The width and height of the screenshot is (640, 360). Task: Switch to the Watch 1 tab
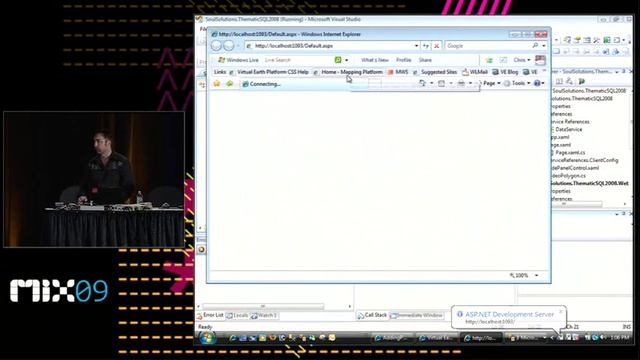[x=264, y=315]
